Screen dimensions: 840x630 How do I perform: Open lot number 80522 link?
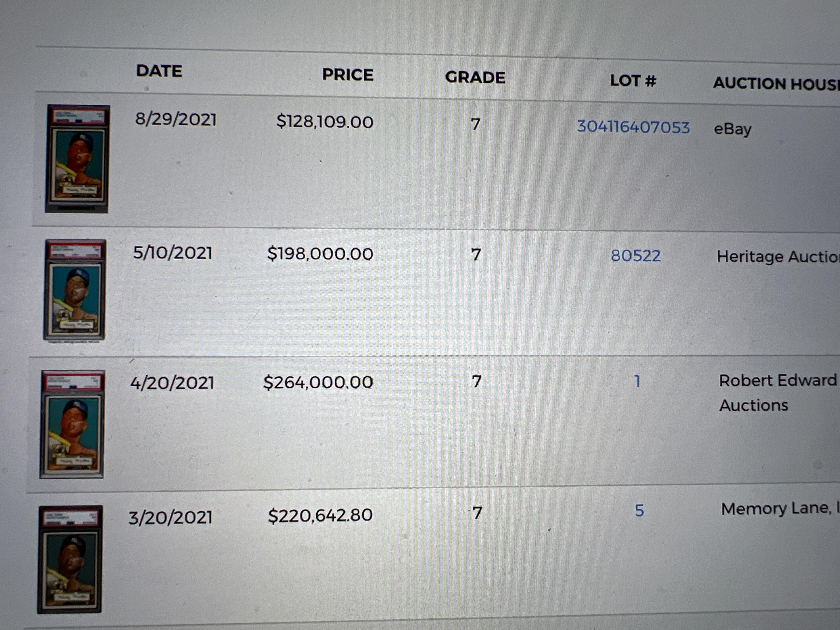[x=635, y=256]
